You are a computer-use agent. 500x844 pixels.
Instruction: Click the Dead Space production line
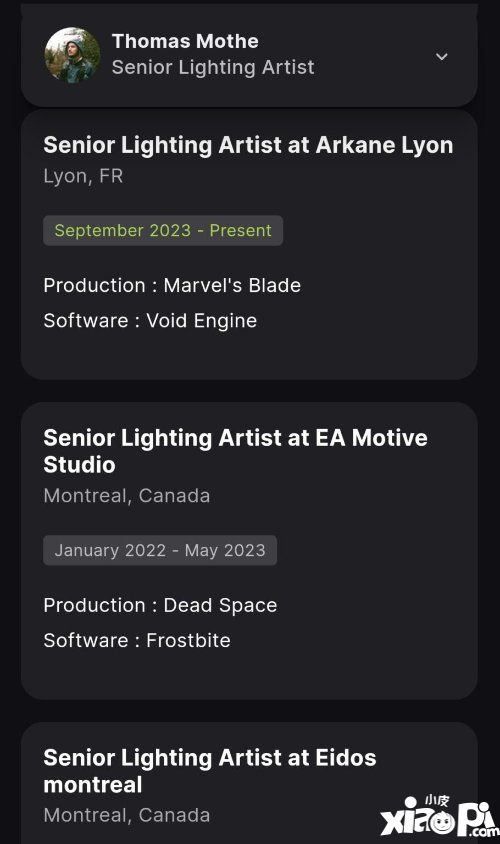pyautogui.click(x=160, y=605)
